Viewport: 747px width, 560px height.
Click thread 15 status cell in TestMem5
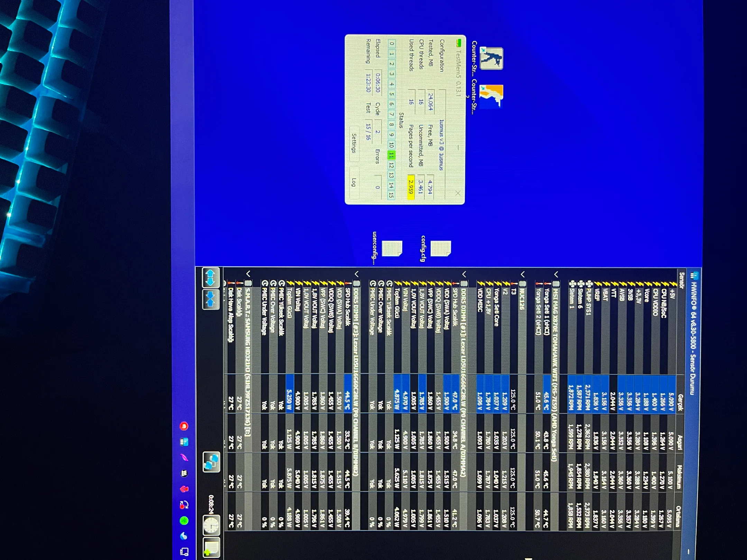[x=391, y=195]
